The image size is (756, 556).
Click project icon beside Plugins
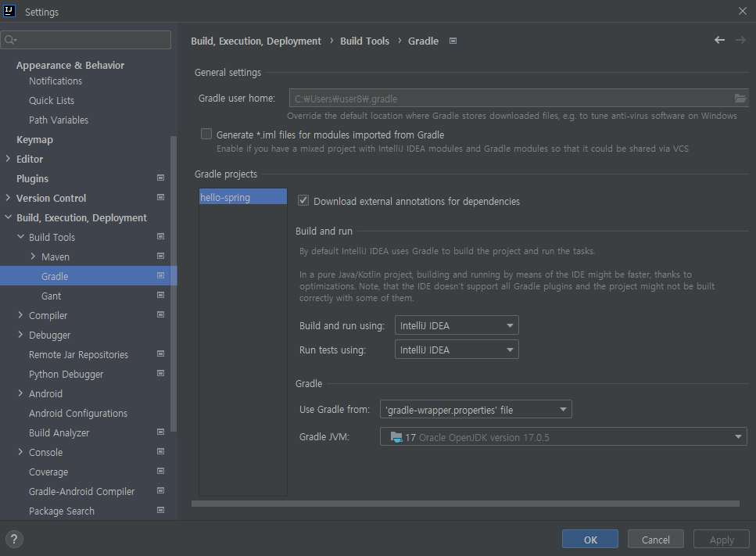(161, 178)
